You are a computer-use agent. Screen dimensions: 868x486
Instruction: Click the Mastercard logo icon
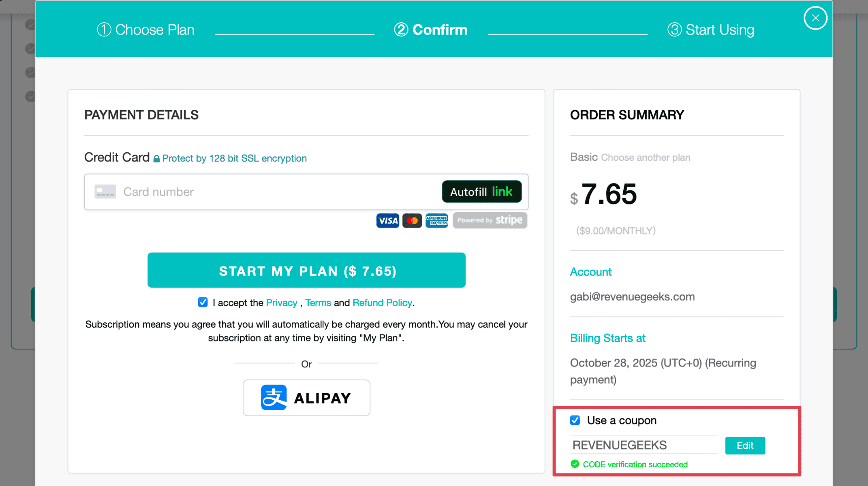point(412,221)
